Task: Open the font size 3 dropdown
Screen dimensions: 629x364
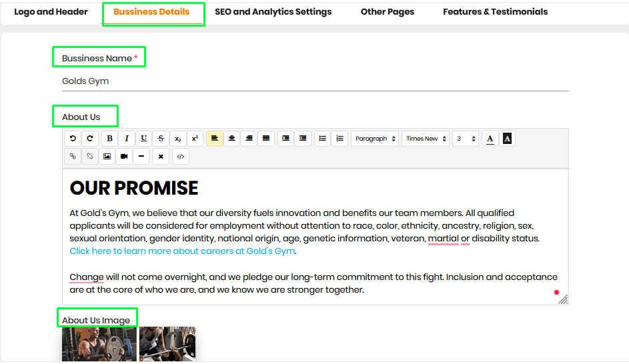Action: point(466,139)
